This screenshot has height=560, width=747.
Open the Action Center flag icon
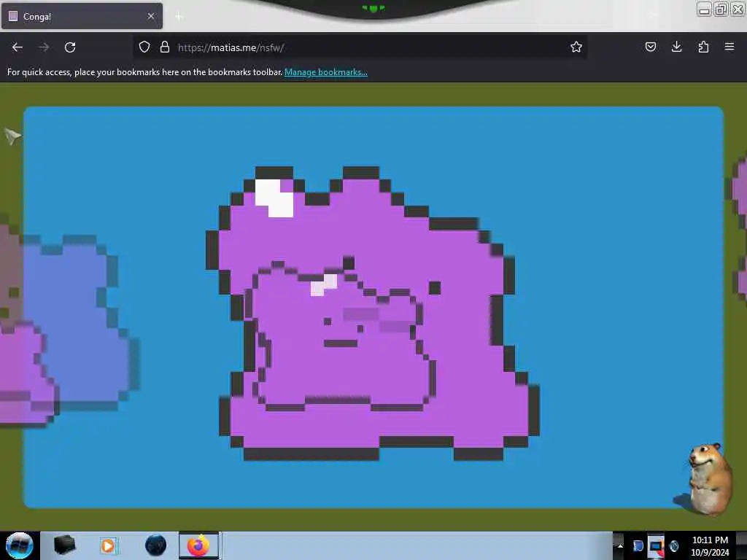tap(638, 545)
